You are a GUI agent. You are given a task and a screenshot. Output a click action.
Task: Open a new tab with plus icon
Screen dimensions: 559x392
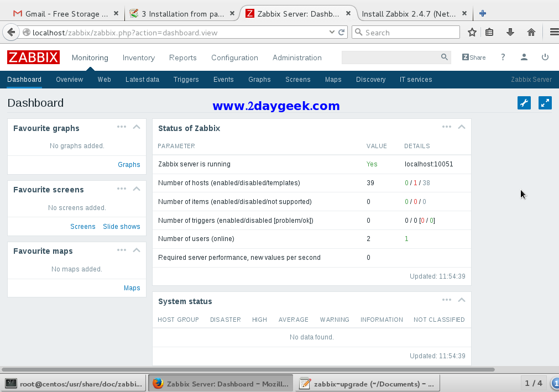[x=483, y=13]
